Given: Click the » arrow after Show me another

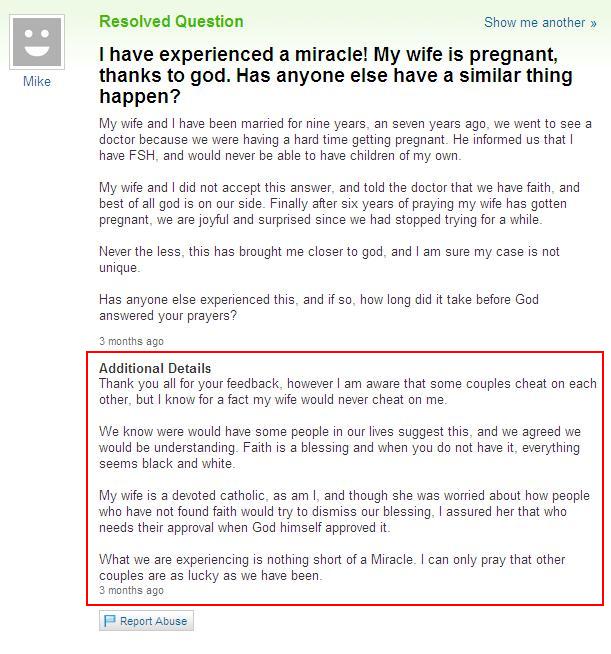Looking at the screenshot, I should coord(593,23).
